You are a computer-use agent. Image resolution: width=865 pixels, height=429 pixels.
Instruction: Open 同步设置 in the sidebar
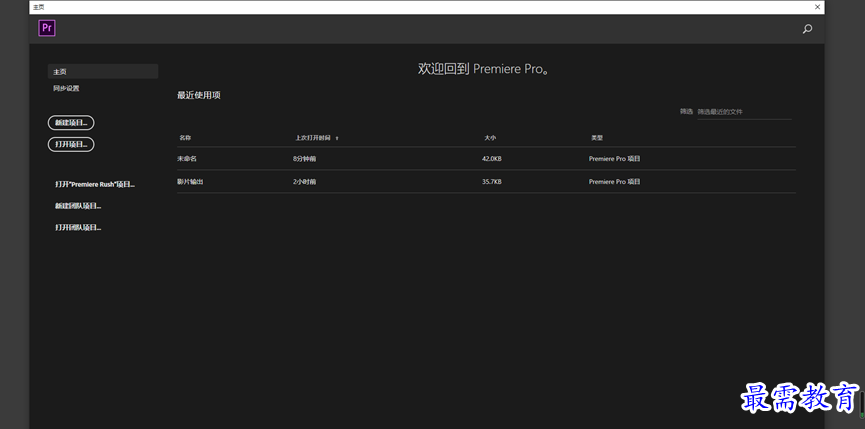pos(66,88)
